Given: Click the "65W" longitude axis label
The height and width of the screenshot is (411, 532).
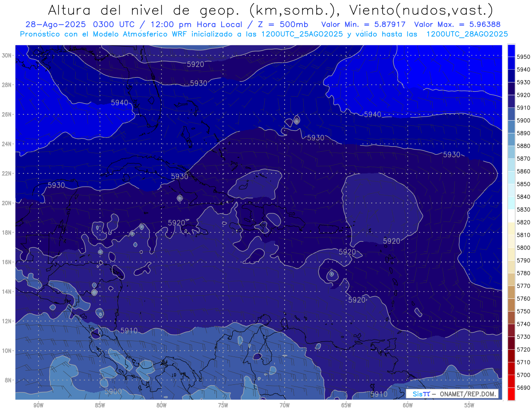Looking at the screenshot, I should [x=346, y=406].
